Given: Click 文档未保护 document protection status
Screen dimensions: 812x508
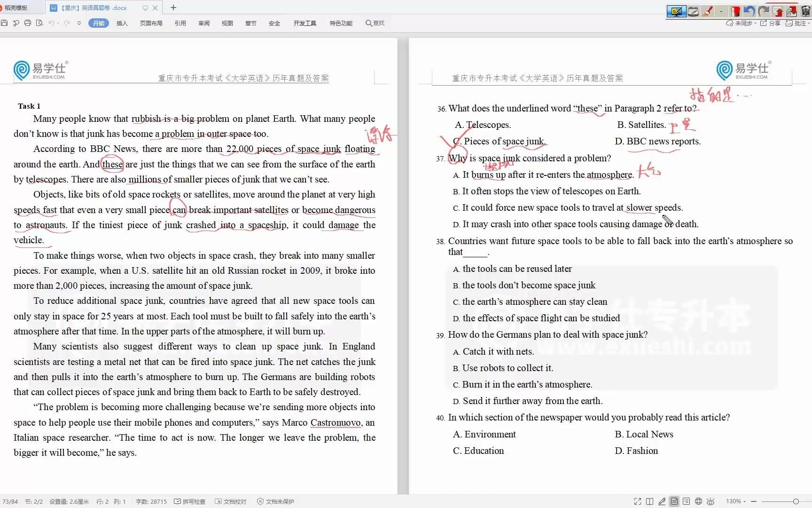Looking at the screenshot, I should [x=276, y=501].
